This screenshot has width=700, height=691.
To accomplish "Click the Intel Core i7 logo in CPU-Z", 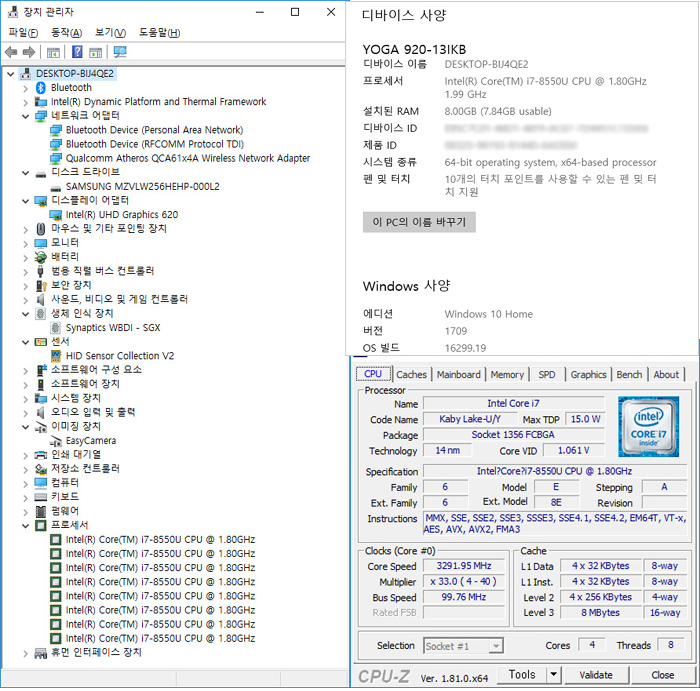I will tap(648, 426).
